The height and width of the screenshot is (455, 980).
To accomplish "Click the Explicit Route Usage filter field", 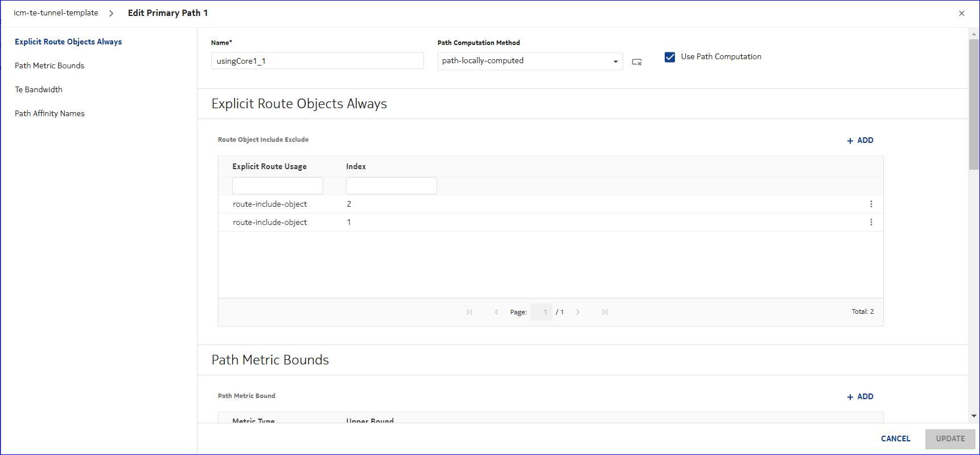I will (277, 186).
